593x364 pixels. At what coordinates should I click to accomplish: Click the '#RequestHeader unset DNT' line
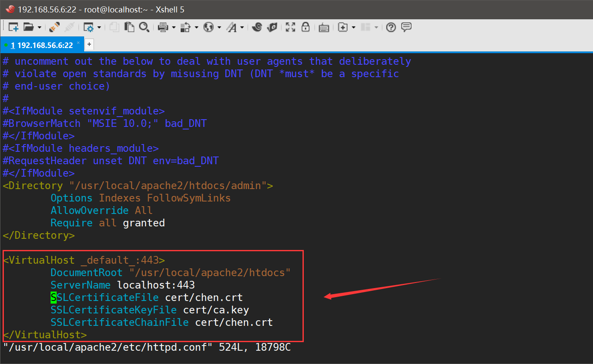(111, 160)
